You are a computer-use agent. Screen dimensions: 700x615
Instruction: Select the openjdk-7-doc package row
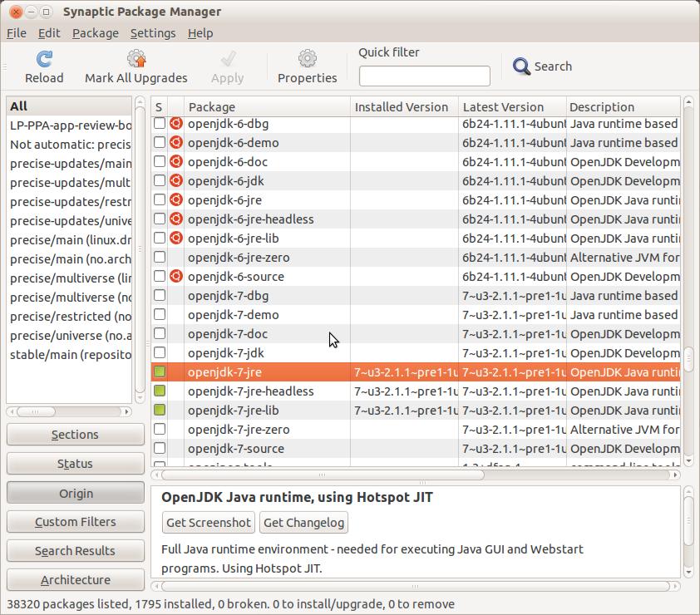(x=416, y=334)
